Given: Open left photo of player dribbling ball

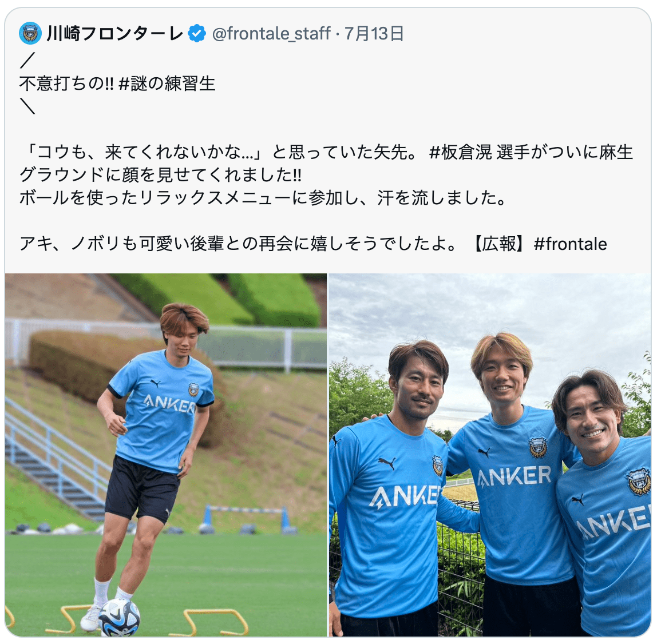Looking at the screenshot, I should [166, 455].
